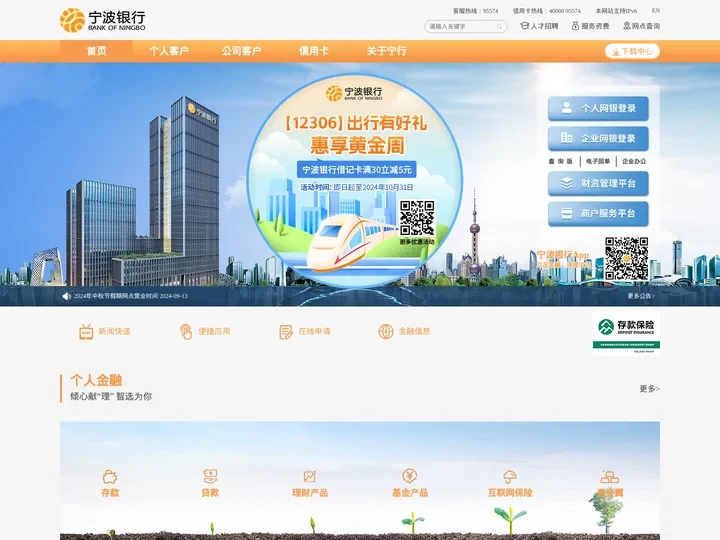This screenshot has height=540, width=720.
Task: Open 更多公告 more announcements
Action: click(641, 296)
